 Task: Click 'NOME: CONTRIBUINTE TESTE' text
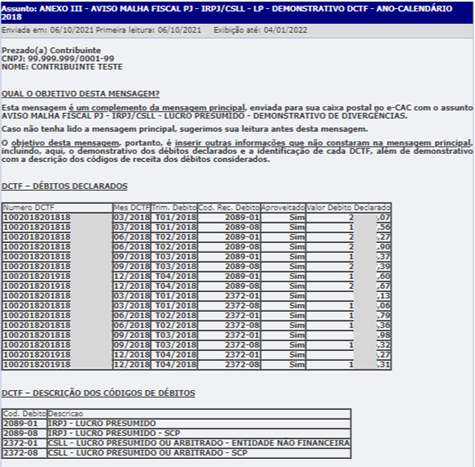pos(62,67)
